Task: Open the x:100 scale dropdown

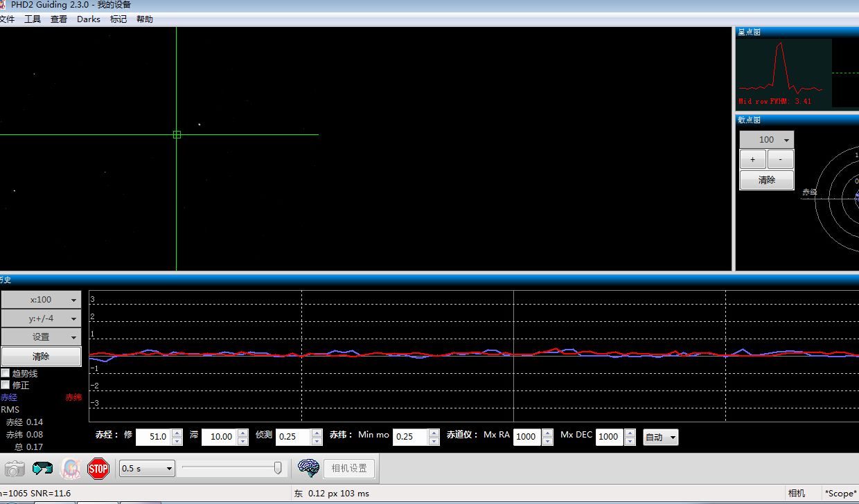Action: 41,300
